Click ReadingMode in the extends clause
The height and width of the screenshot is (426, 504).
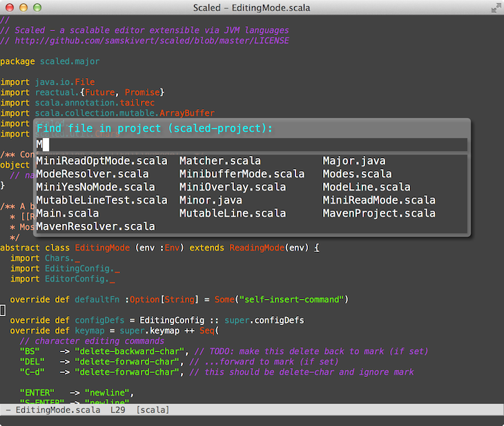257,248
